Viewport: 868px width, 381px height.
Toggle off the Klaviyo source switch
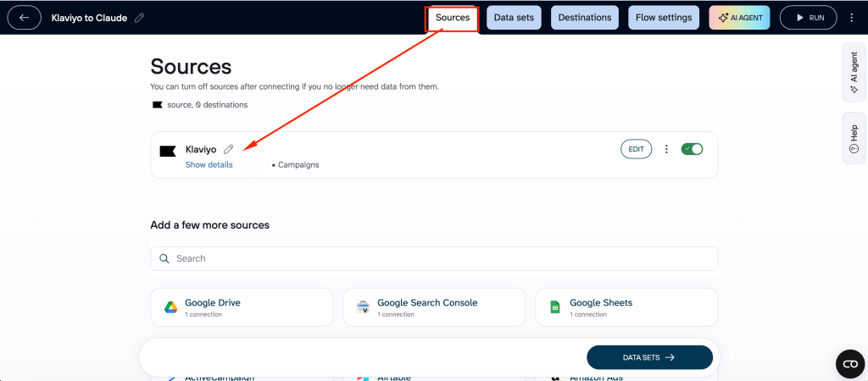point(692,149)
